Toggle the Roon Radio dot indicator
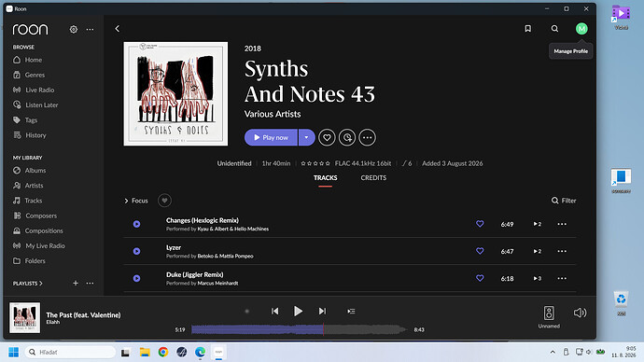Screen dimensions: 644x362 click(246, 311)
